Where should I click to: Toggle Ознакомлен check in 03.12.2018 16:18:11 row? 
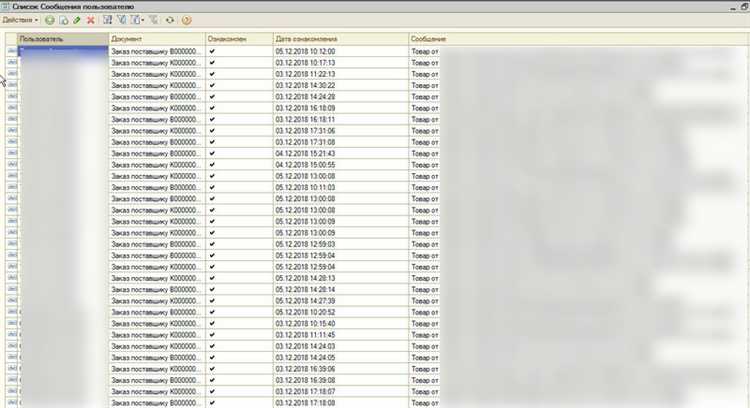212,120
